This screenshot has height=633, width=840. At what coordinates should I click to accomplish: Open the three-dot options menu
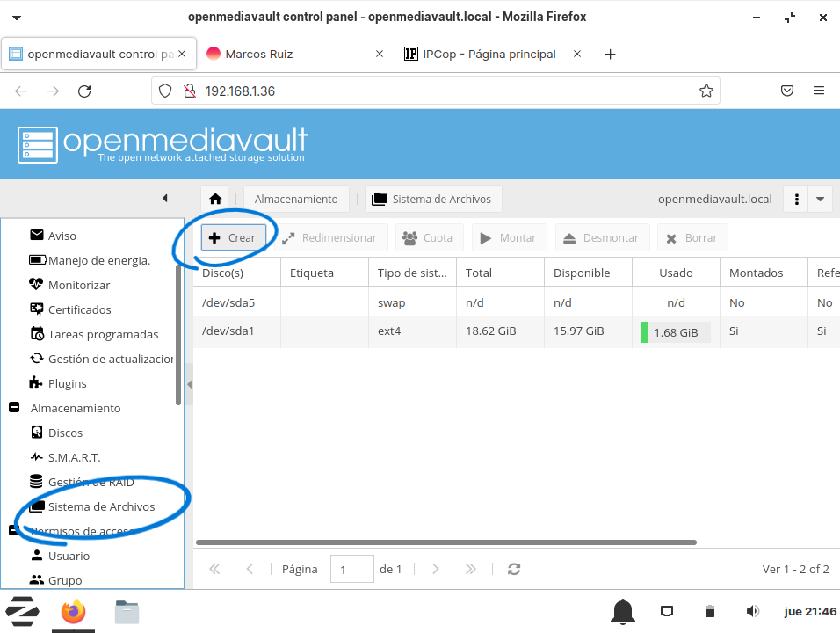795,199
